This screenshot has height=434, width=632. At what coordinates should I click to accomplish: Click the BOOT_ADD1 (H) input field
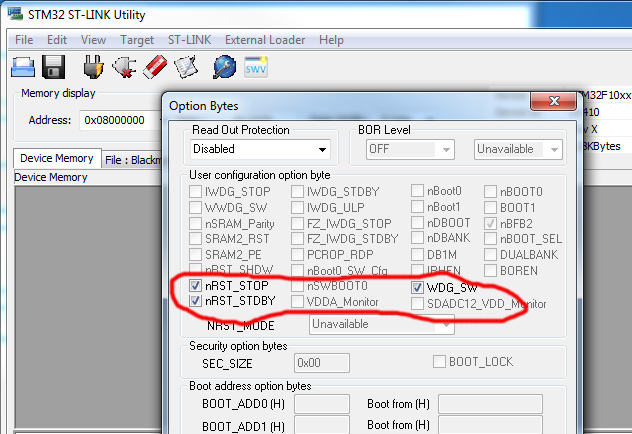(x=322, y=425)
